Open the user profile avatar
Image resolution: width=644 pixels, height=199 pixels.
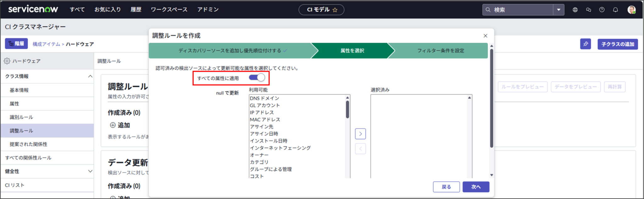pyautogui.click(x=631, y=10)
